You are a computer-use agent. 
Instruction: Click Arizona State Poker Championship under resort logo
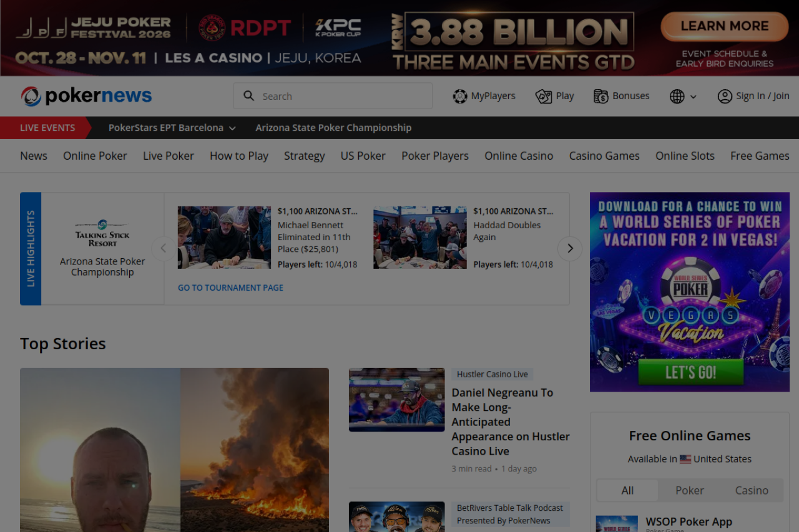(x=102, y=267)
